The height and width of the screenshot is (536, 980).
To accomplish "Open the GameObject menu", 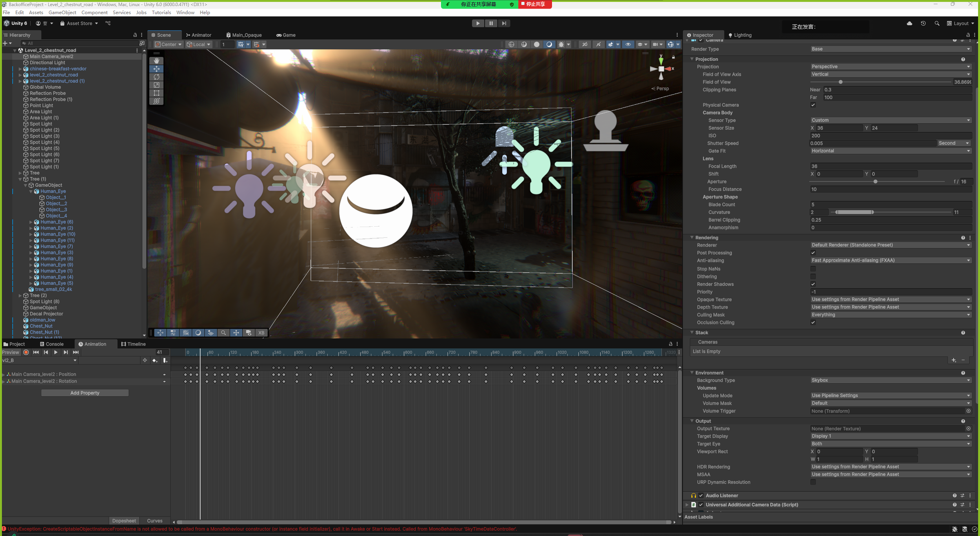I will [62, 13].
